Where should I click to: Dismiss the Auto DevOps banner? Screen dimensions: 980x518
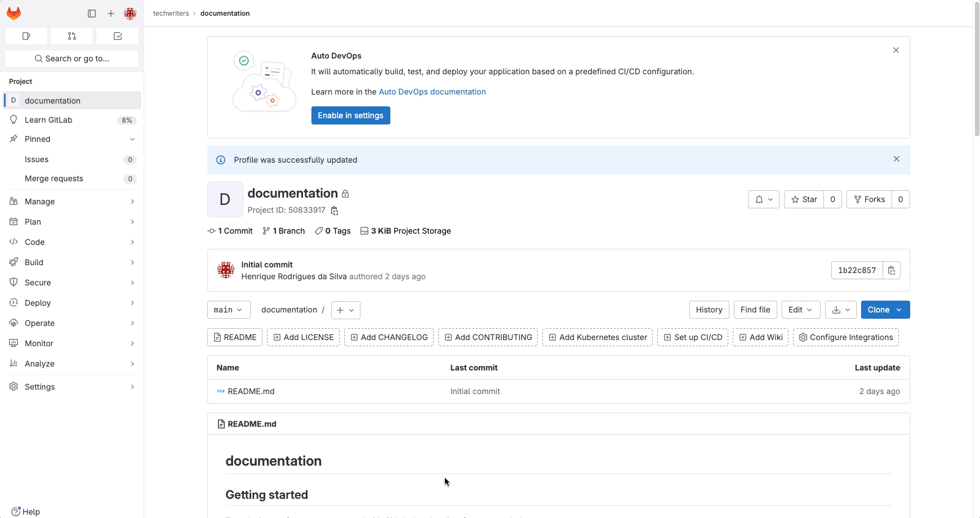point(896,50)
